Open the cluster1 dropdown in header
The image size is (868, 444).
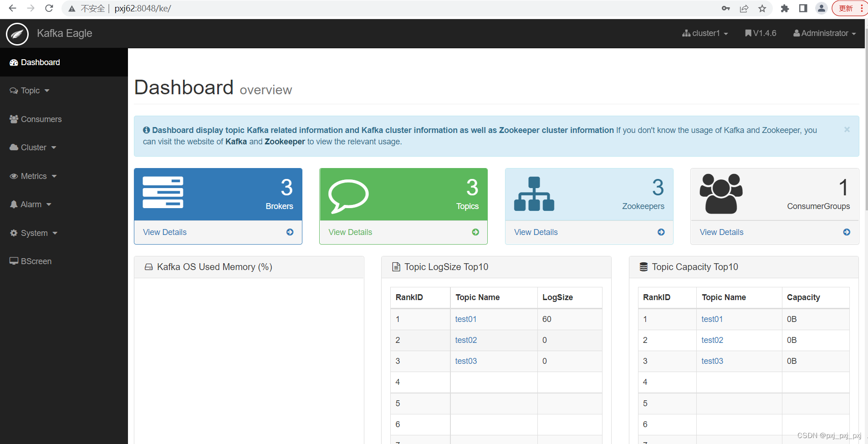pos(705,33)
